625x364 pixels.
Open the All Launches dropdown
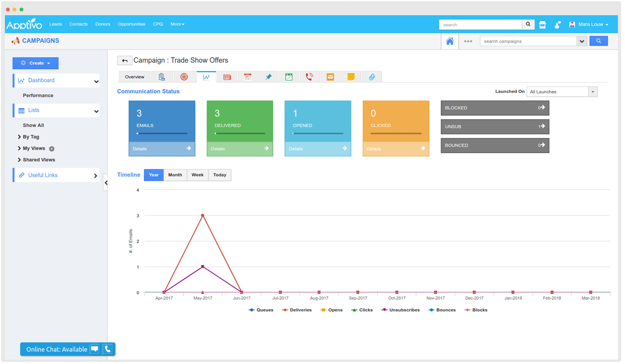click(561, 92)
